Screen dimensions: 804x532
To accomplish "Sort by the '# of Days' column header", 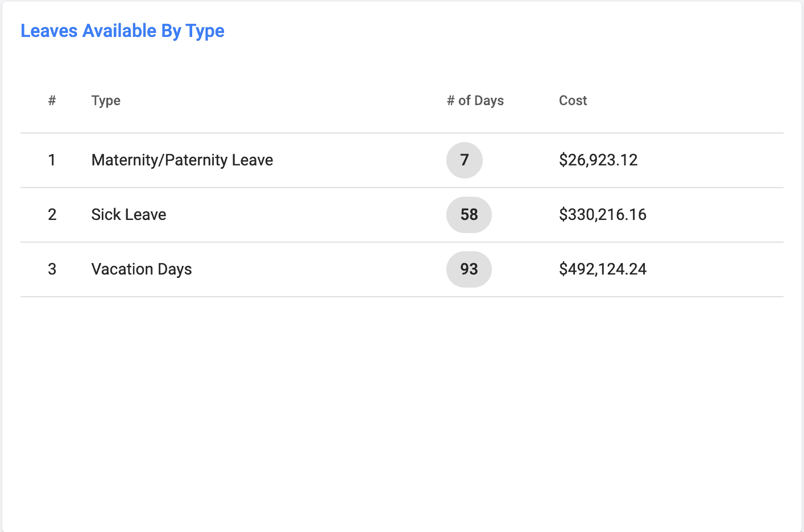I will click(x=475, y=101).
